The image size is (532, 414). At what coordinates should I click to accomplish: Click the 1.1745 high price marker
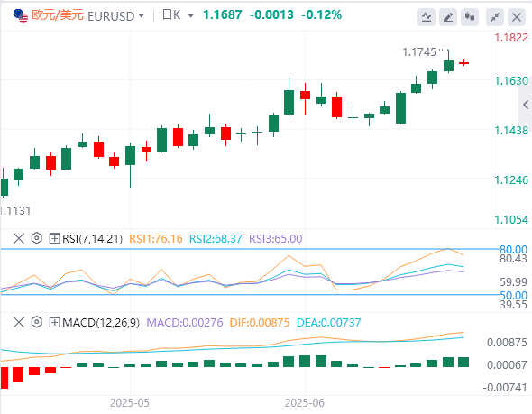[419, 52]
